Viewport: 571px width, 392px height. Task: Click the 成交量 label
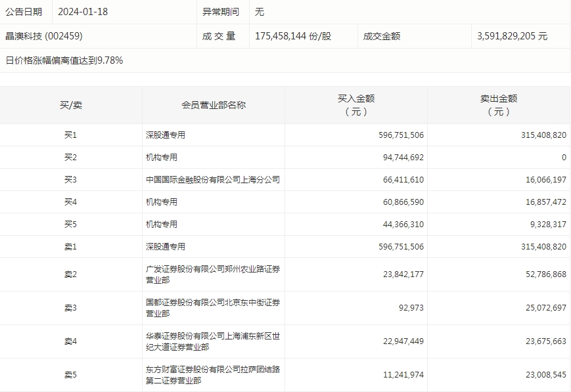(x=219, y=36)
